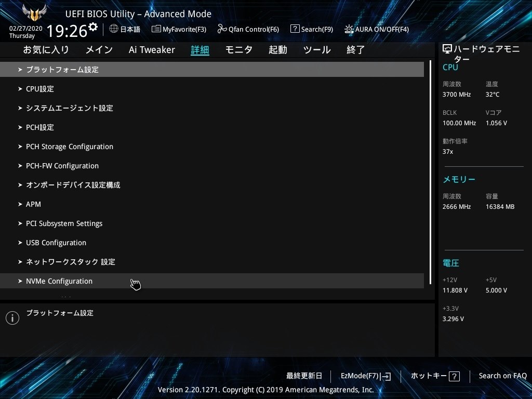Expand PCH設定 submenu arrow

[20, 127]
